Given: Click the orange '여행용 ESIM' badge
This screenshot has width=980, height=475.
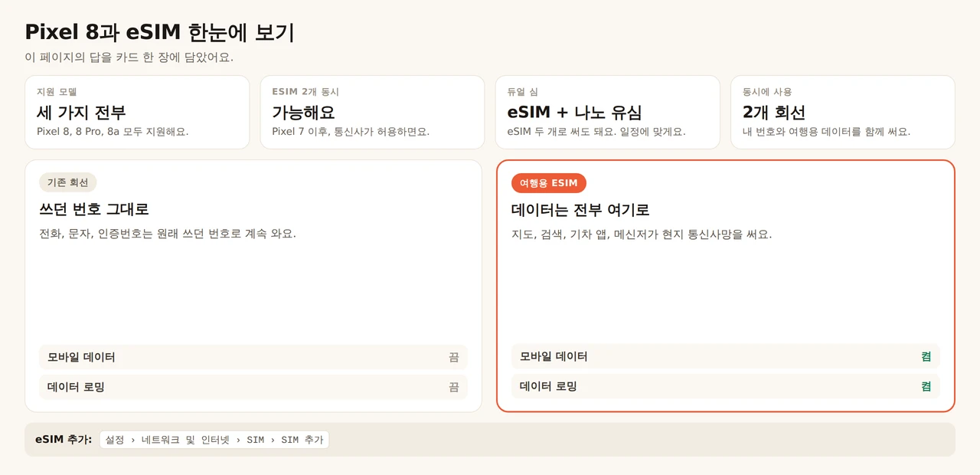Looking at the screenshot, I should pyautogui.click(x=549, y=183).
